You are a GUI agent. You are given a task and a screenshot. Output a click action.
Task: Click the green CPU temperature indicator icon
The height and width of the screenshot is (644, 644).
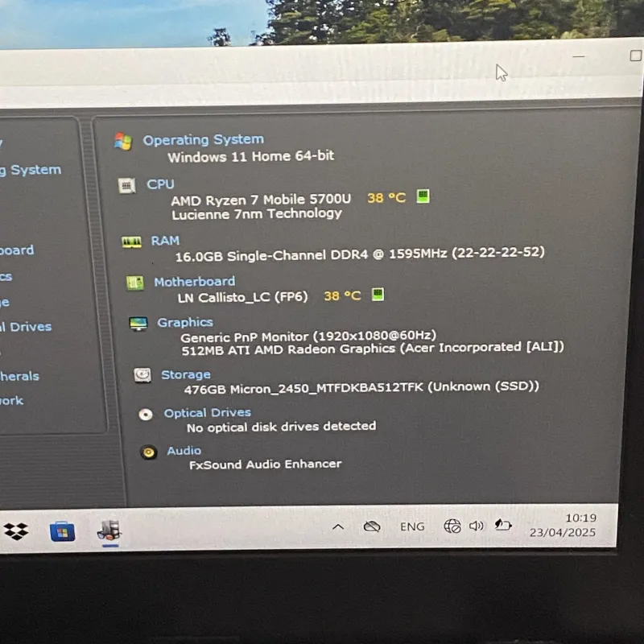(x=423, y=196)
